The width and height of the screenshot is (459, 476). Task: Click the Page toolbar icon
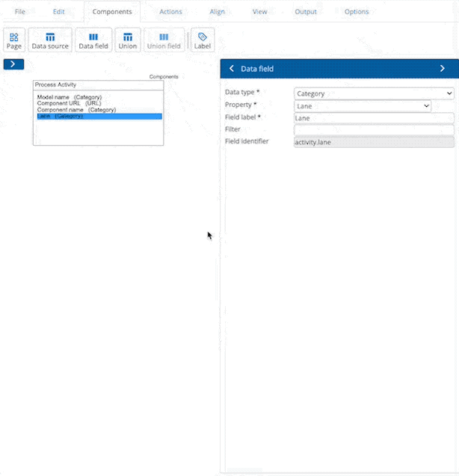coord(14,40)
